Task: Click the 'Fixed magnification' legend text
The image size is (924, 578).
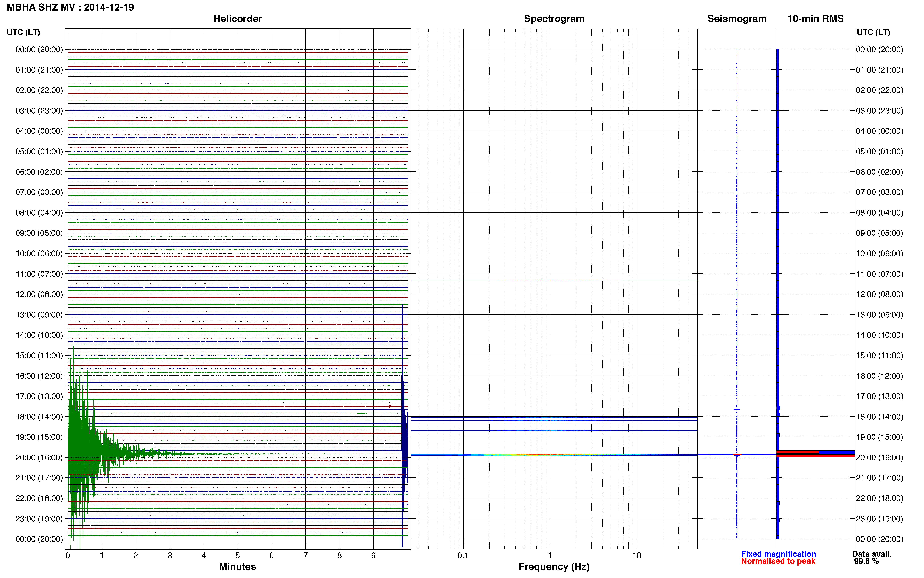Action: pos(778,554)
